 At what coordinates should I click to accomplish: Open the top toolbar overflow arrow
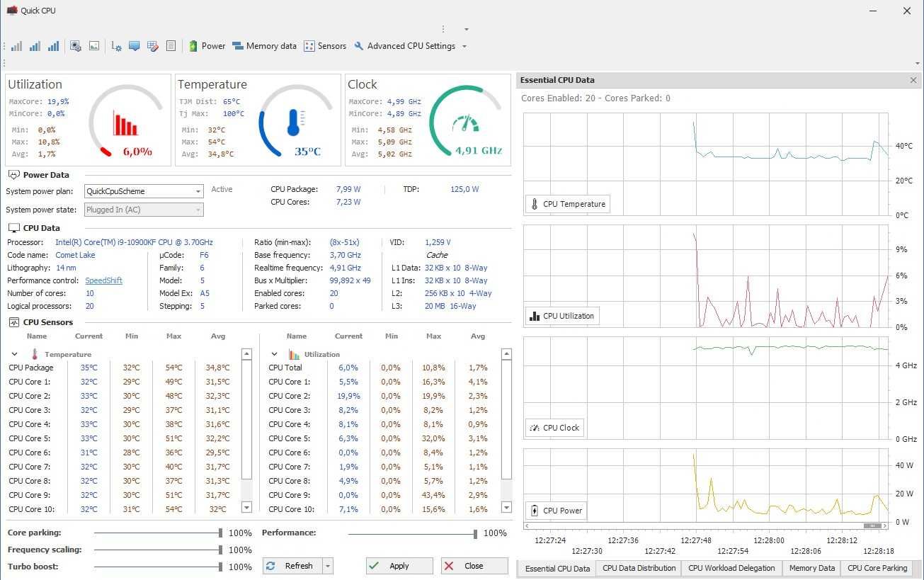click(x=467, y=29)
